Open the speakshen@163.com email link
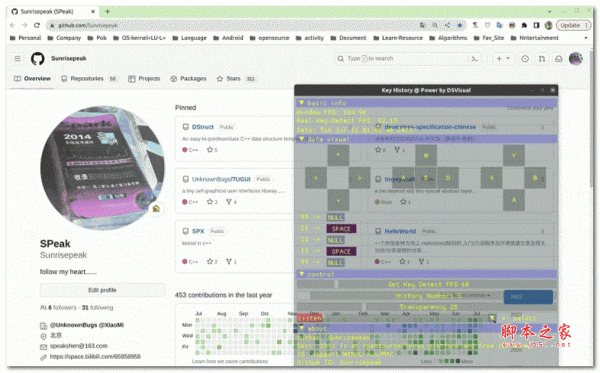600x373 pixels. pos(78,346)
